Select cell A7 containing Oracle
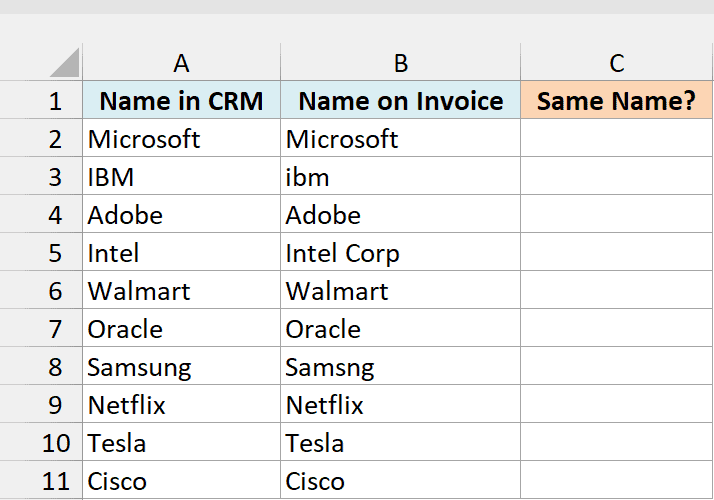This screenshot has height=500, width=714. [182, 329]
